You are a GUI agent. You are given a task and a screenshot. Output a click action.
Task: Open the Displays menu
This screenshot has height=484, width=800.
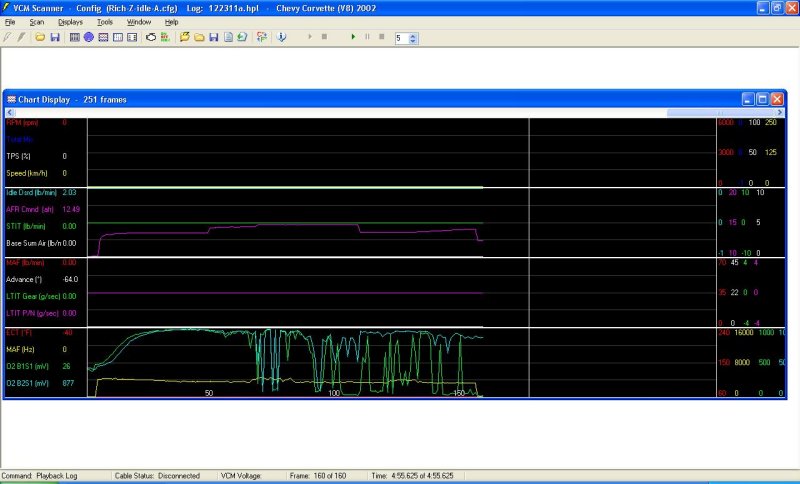point(70,22)
